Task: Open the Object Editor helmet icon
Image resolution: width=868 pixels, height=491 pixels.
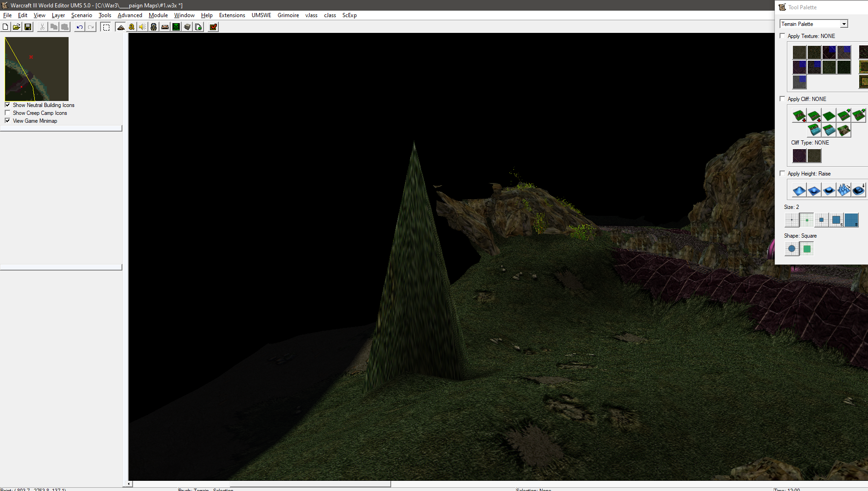Action: click(x=154, y=27)
